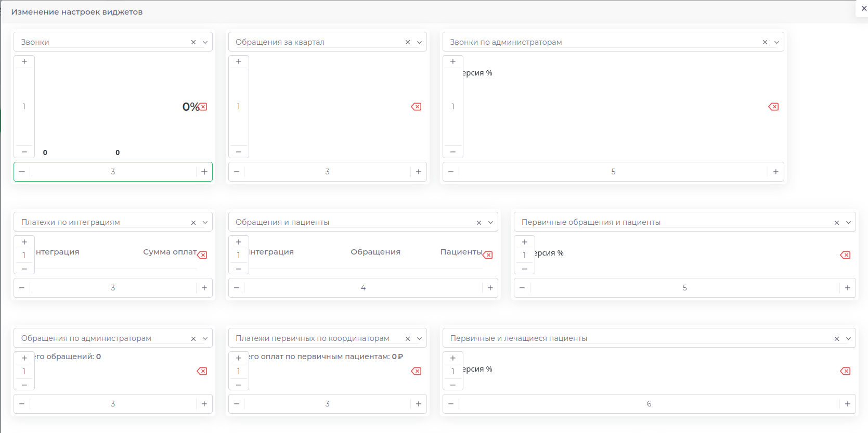
Task: Increase height of Звонки по администраторам widget
Action: tap(453, 61)
